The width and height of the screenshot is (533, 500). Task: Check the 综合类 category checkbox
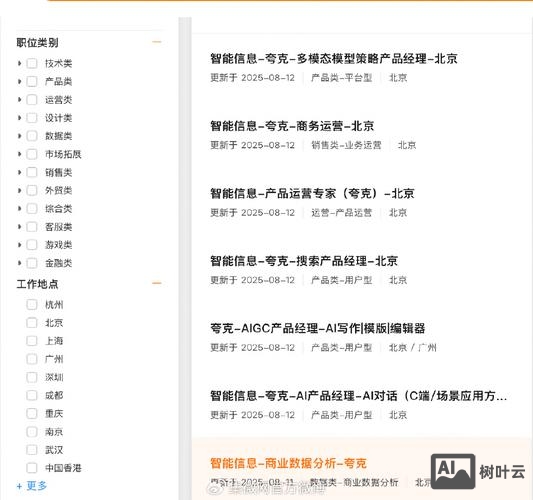click(32, 208)
